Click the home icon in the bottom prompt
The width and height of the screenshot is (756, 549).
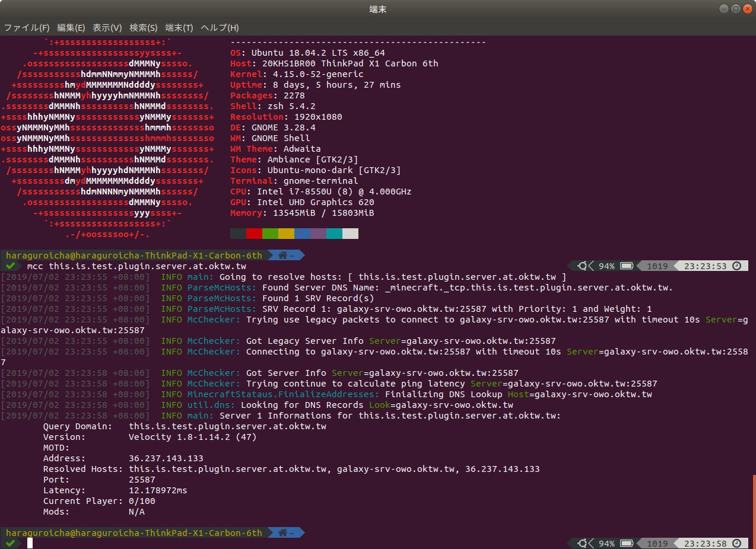tap(283, 533)
